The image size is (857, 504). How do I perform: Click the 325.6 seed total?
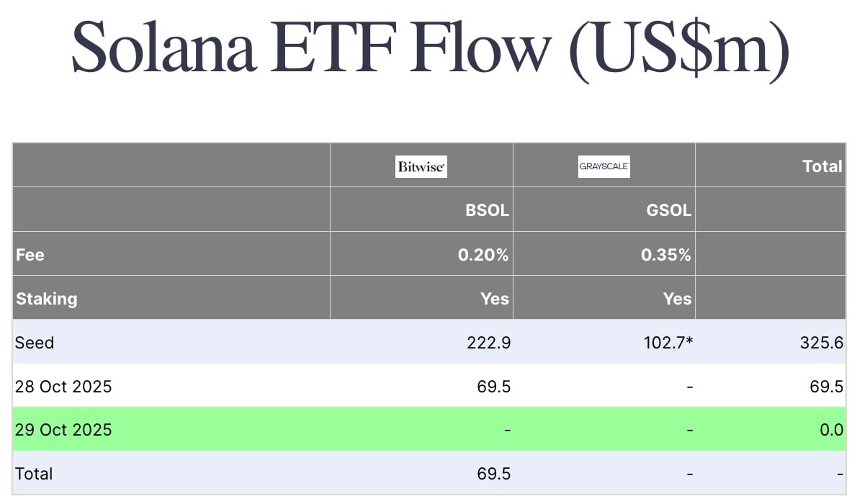(821, 343)
